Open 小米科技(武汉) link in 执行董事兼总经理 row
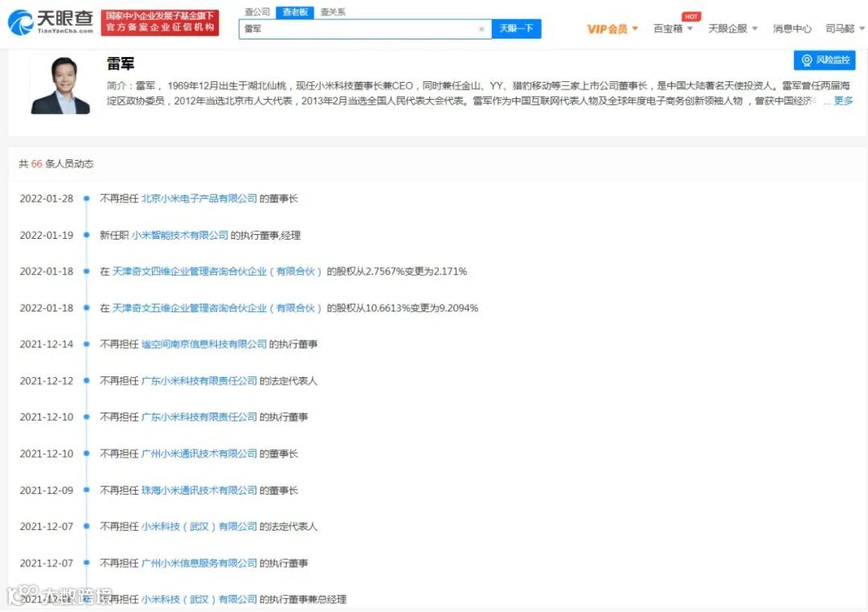 pyautogui.click(x=199, y=599)
